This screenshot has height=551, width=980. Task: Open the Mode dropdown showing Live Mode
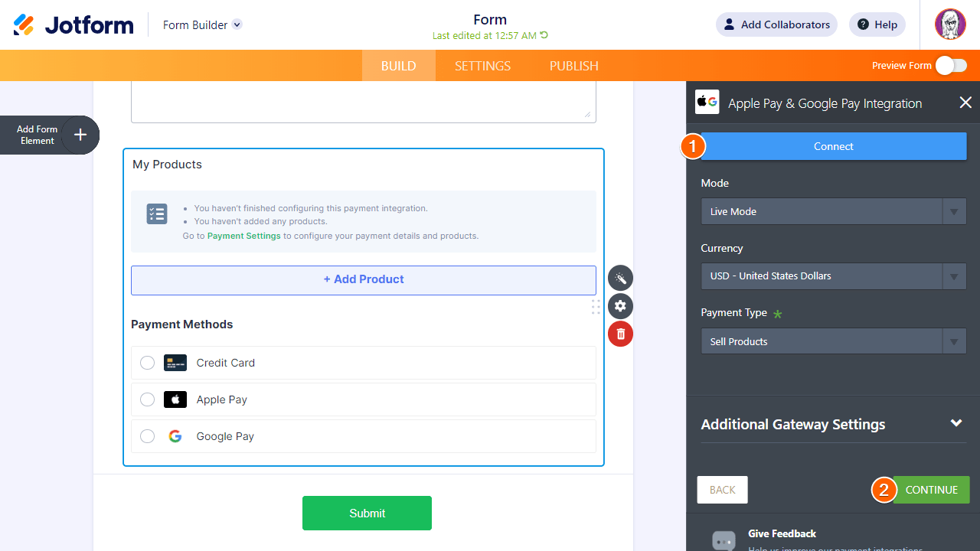coord(834,211)
